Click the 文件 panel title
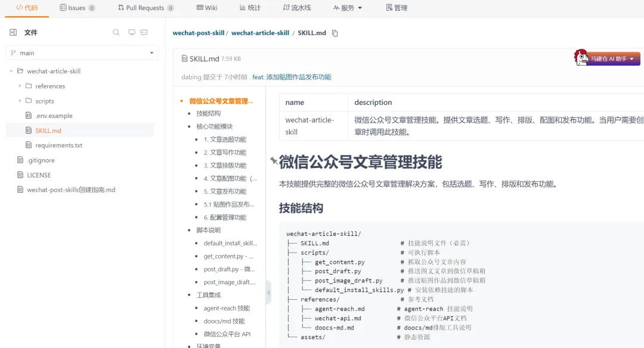Image resolution: width=644 pixels, height=348 pixels. tap(31, 32)
